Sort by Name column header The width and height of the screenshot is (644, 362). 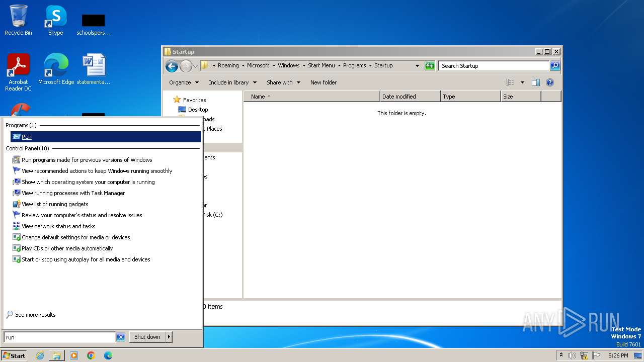(312, 97)
